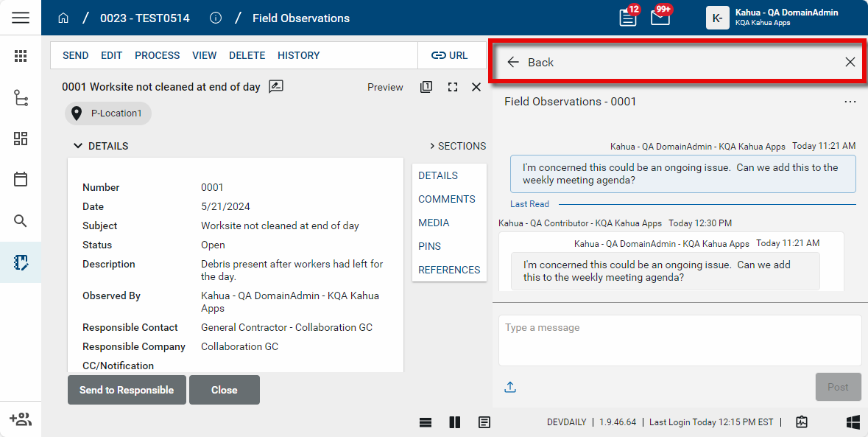The image size is (868, 437).
Task: Click the search icon in sidebar
Action: tap(21, 221)
